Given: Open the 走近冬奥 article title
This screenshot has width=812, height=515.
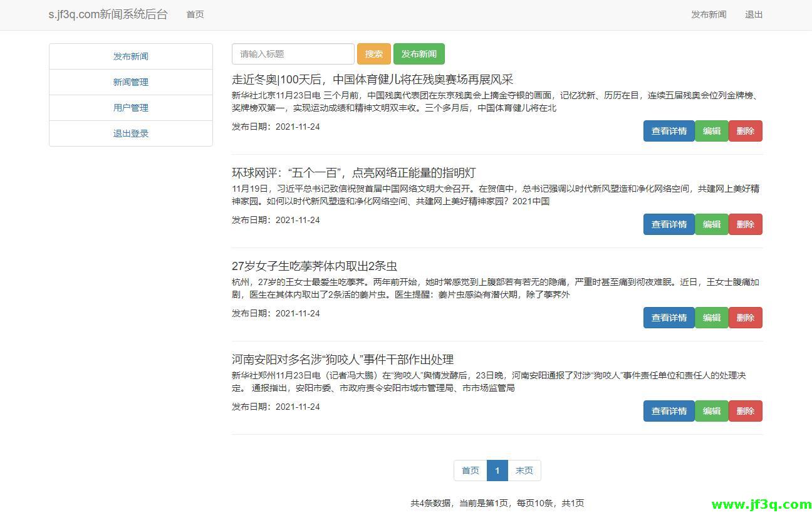Looking at the screenshot, I should point(372,79).
